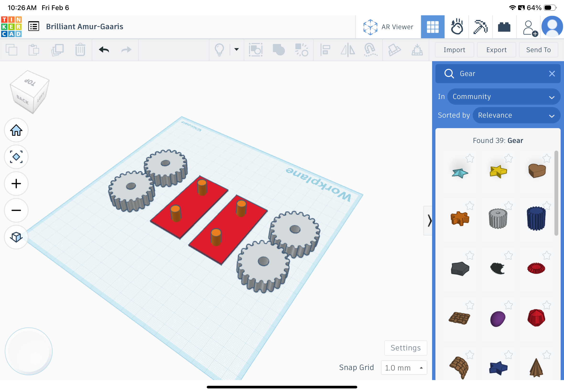Reset to Home view

[16, 130]
